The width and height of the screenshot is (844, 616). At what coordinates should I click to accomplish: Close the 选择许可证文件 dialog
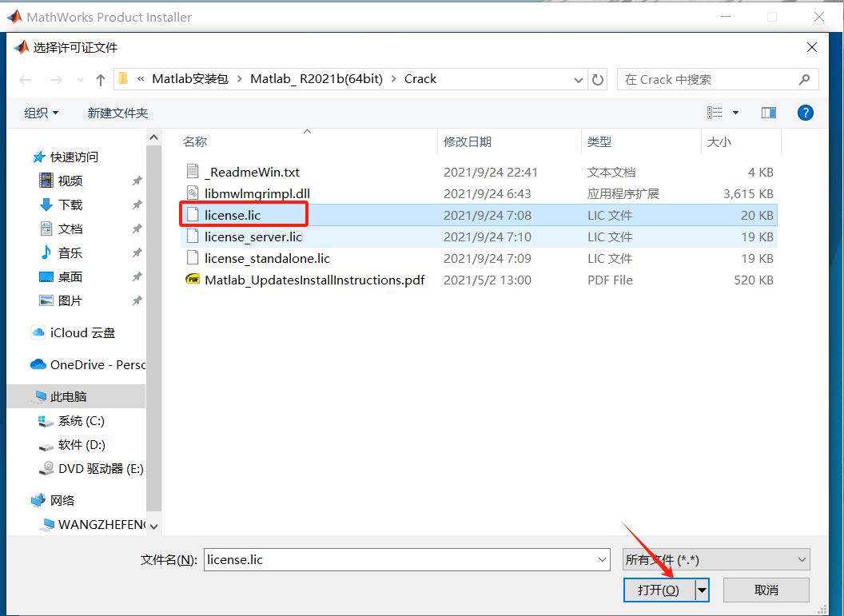point(812,47)
